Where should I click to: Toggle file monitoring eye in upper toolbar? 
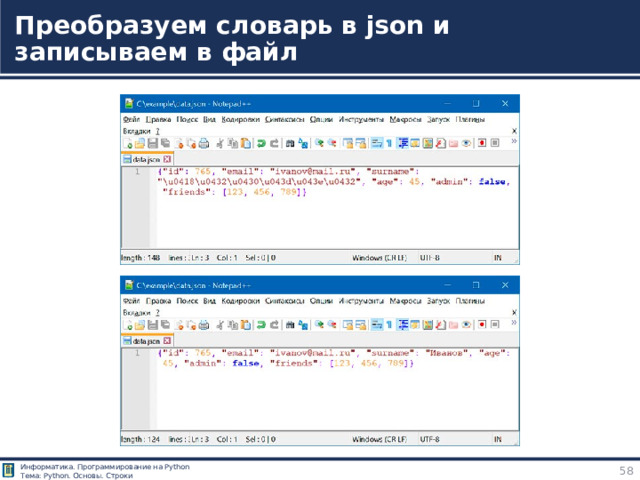pyautogui.click(x=466, y=143)
